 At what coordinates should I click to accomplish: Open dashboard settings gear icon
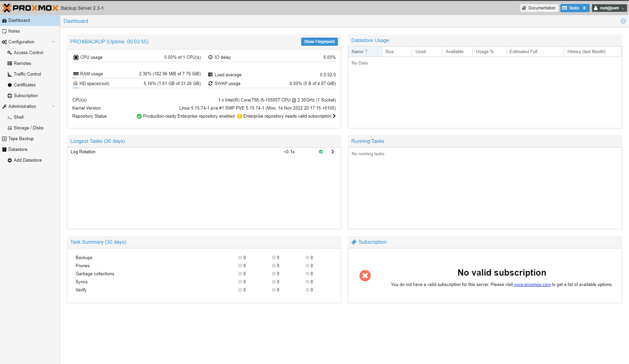coord(623,21)
